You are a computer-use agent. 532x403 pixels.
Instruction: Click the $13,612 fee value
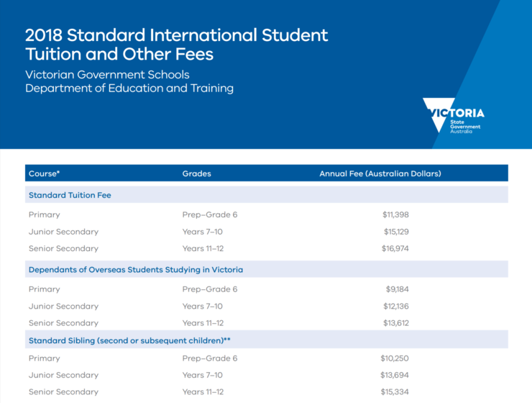click(x=395, y=323)
